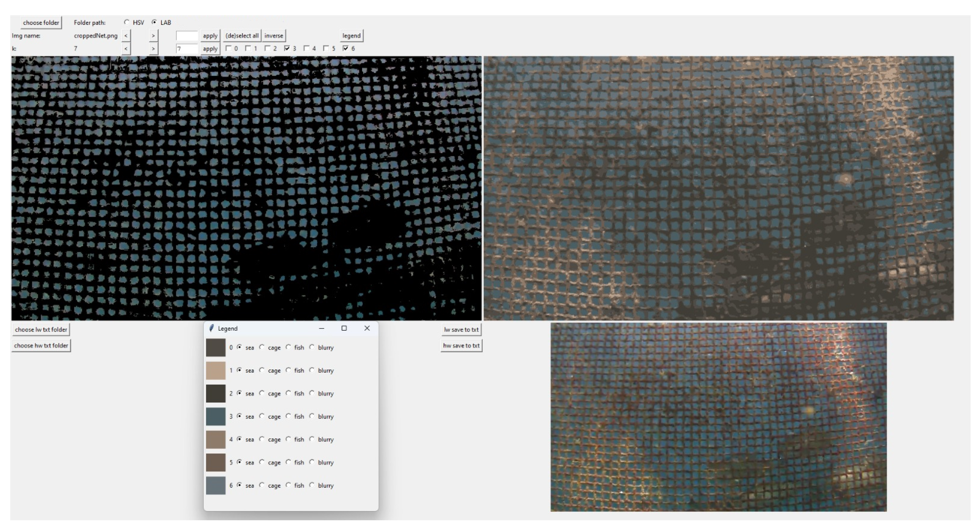This screenshot has width=980, height=529.
Task: Click the Legend window feather icon
Action: point(212,328)
